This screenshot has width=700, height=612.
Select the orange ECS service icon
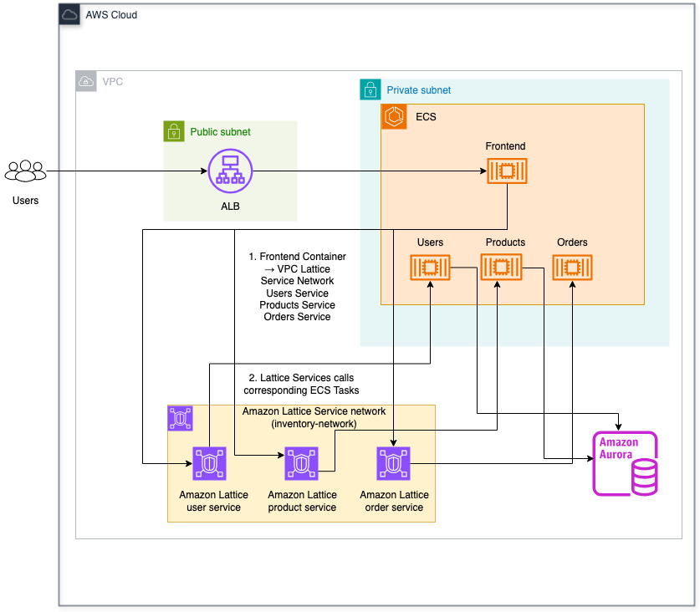click(x=393, y=116)
